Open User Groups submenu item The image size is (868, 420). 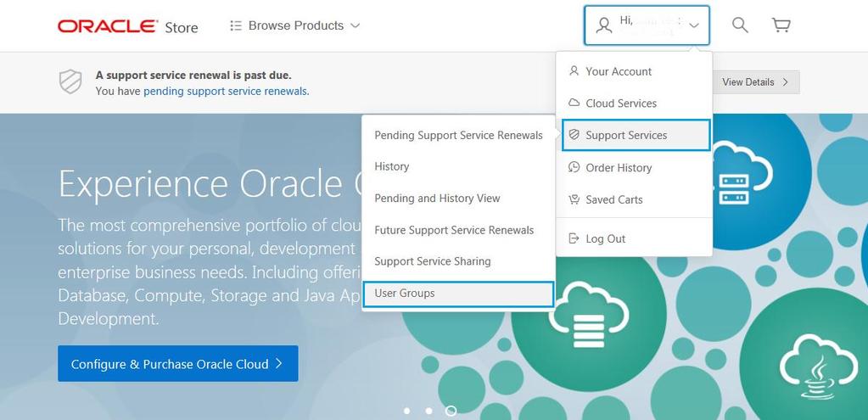click(458, 294)
